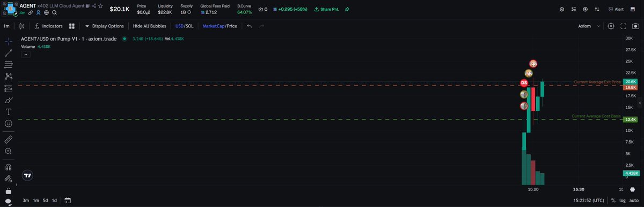Toggle magnet mode in drawing toolbar
Screen dimensions: 644x207
[x=9, y=167]
